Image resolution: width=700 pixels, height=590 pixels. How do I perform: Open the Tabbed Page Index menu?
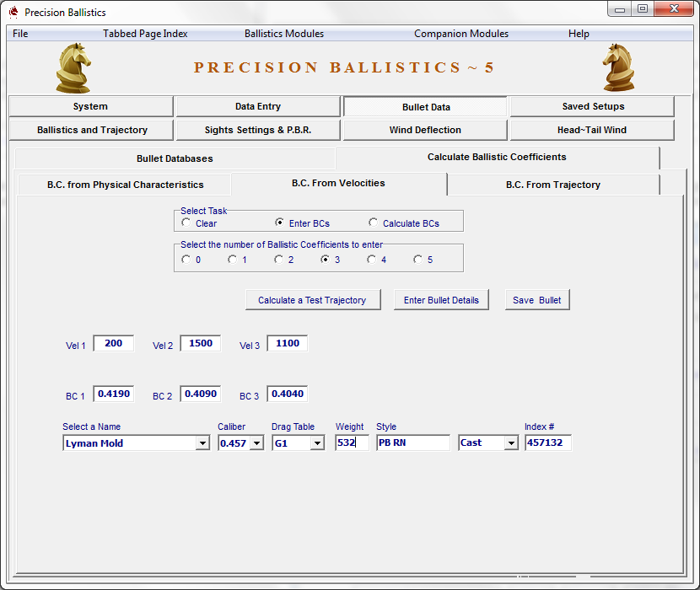[x=145, y=34]
